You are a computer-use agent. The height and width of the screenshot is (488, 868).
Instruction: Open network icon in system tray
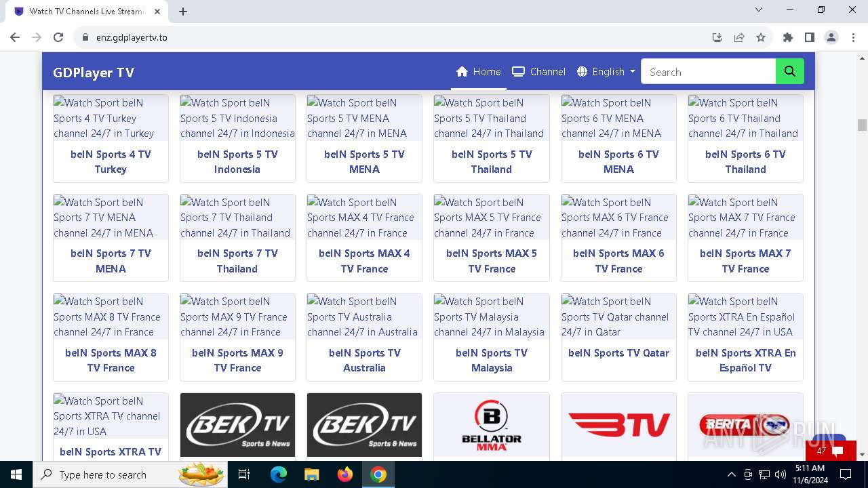coord(764,474)
